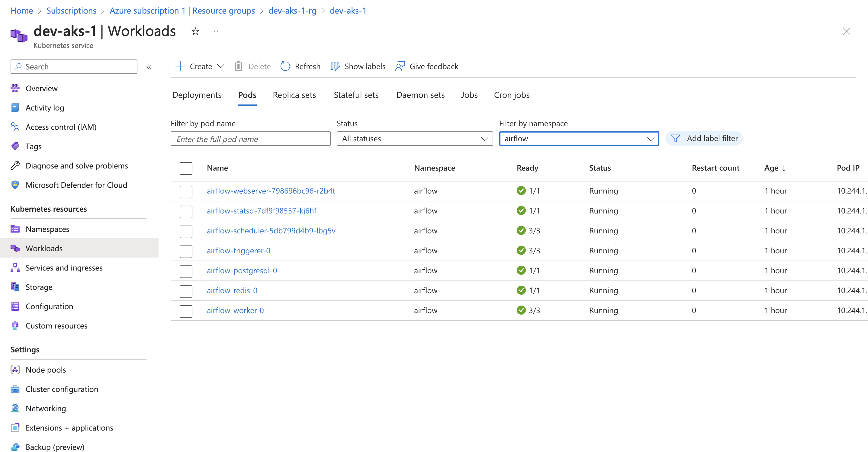
Task: Open Node pools sidebar icon
Action: coord(15,370)
